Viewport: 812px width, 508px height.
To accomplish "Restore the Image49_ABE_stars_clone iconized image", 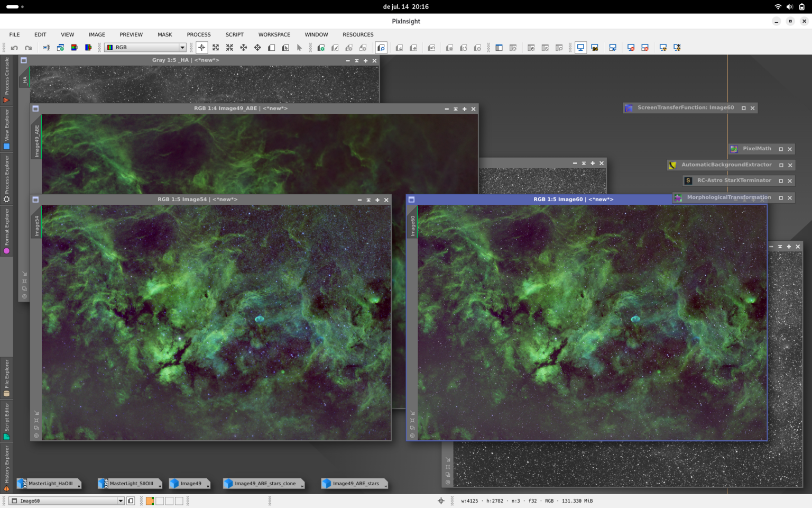I will [264, 483].
